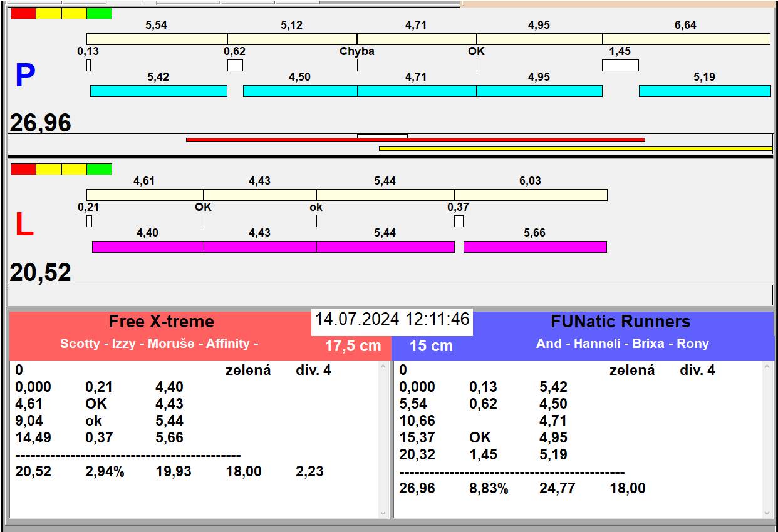
Task: Click 8,83% in FUNatic Runners results
Action: 489,489
